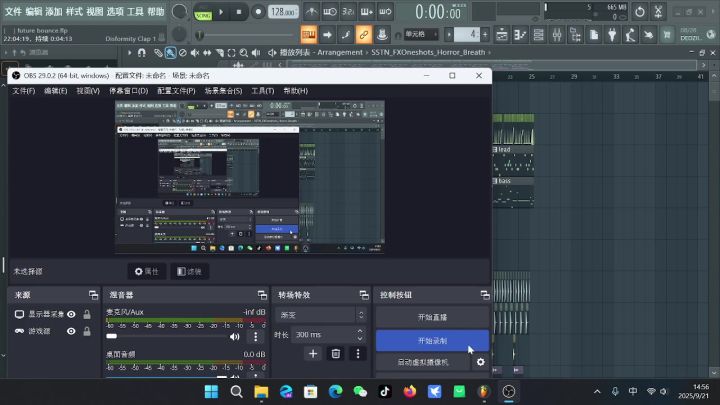720x405 pixels.
Task: Toggle the step-forward arrow editing icon
Action: coord(327,34)
